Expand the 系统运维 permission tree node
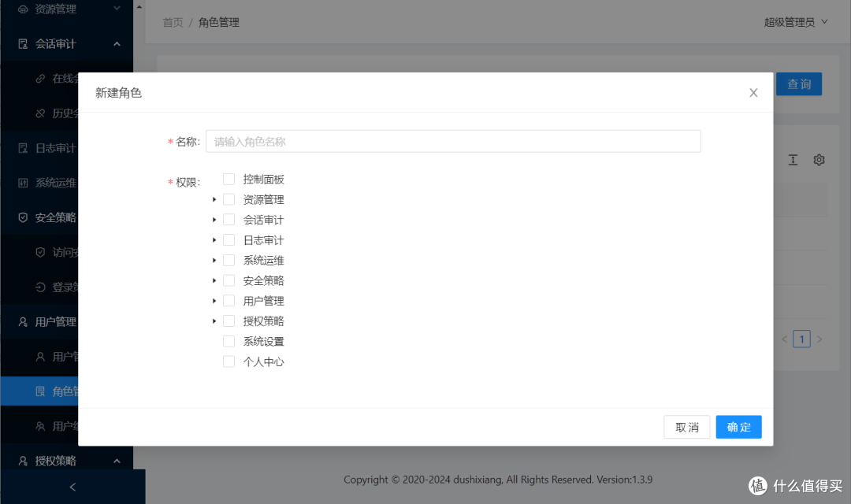 coord(214,261)
